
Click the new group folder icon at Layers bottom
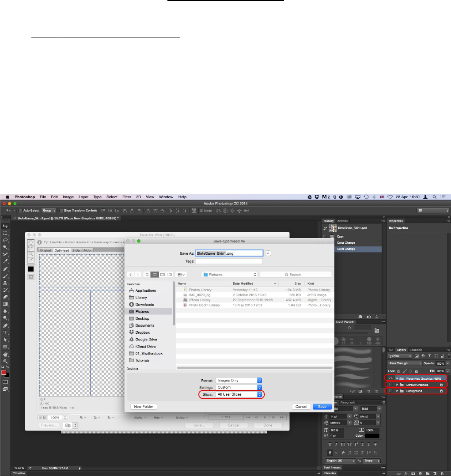pyautogui.click(x=428, y=473)
